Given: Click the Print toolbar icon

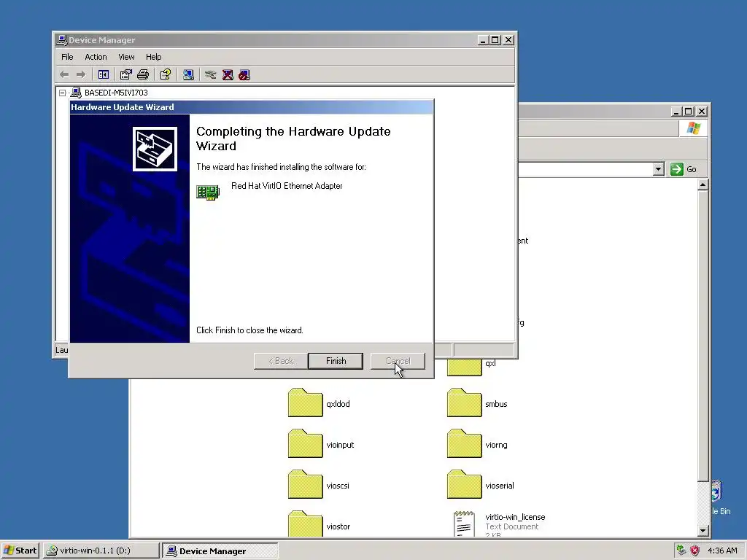Looking at the screenshot, I should [143, 75].
